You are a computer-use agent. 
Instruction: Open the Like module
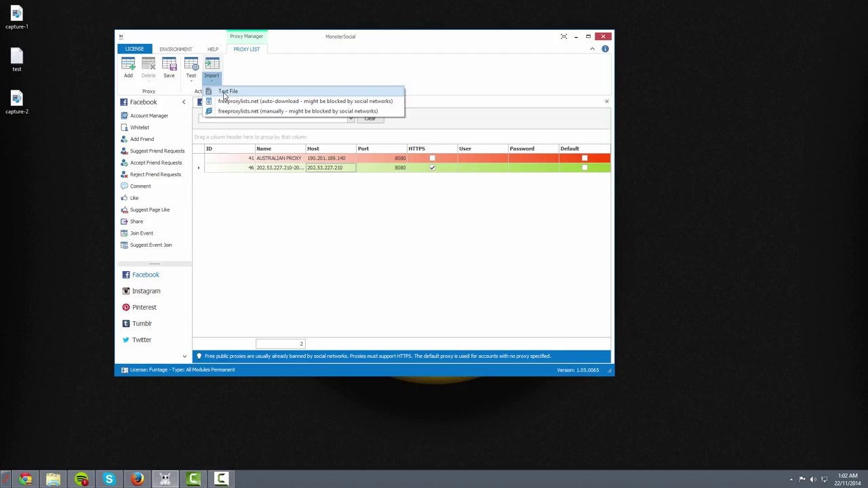click(134, 198)
